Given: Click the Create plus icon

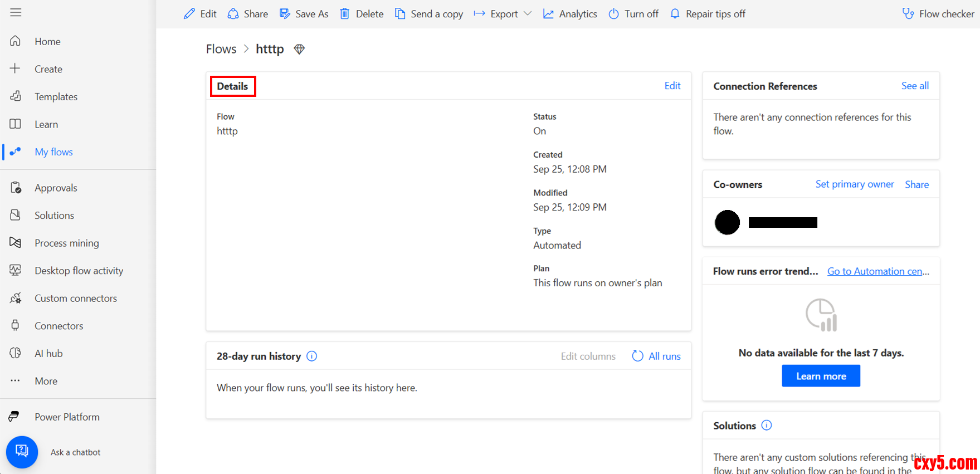Looking at the screenshot, I should 15,69.
